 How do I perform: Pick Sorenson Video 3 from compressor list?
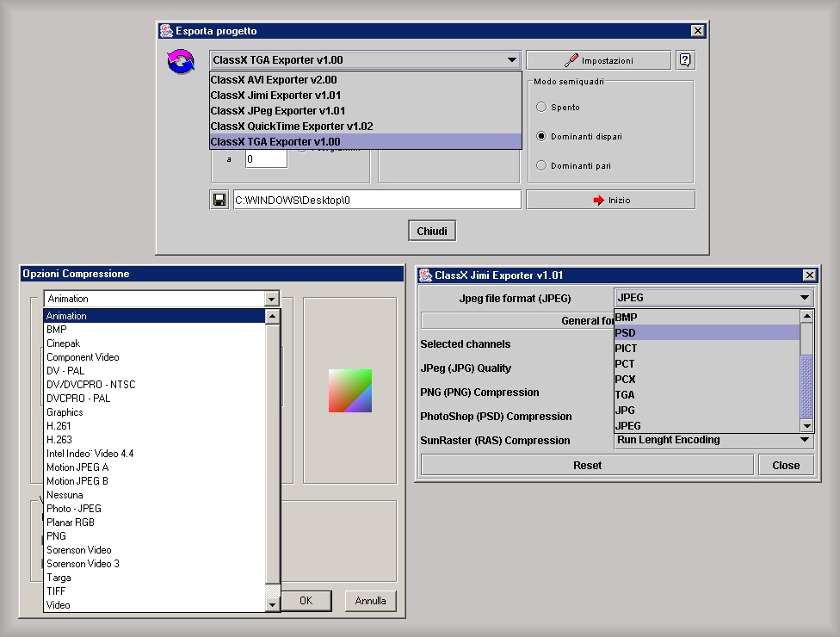[83, 564]
